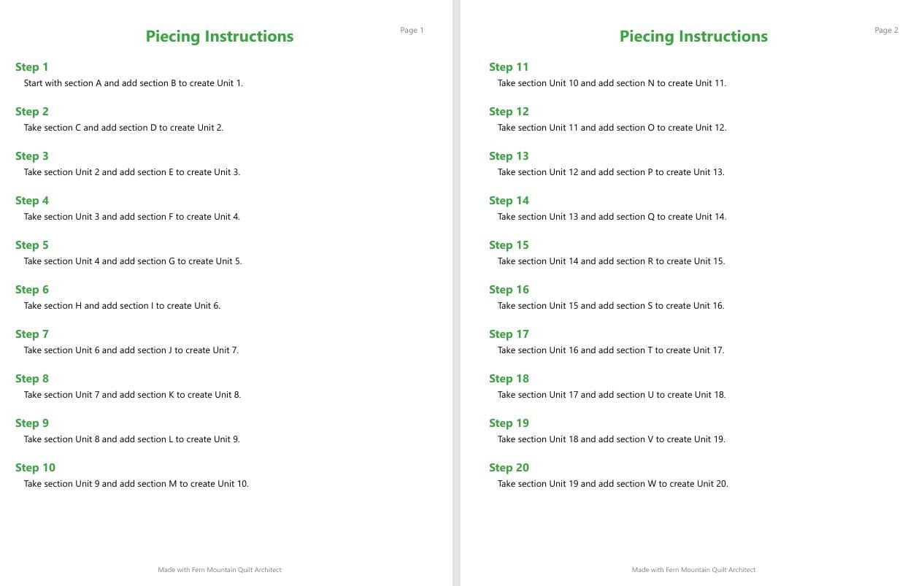The image size is (924, 586).
Task: Click the Step 20 heading
Action: click(509, 468)
